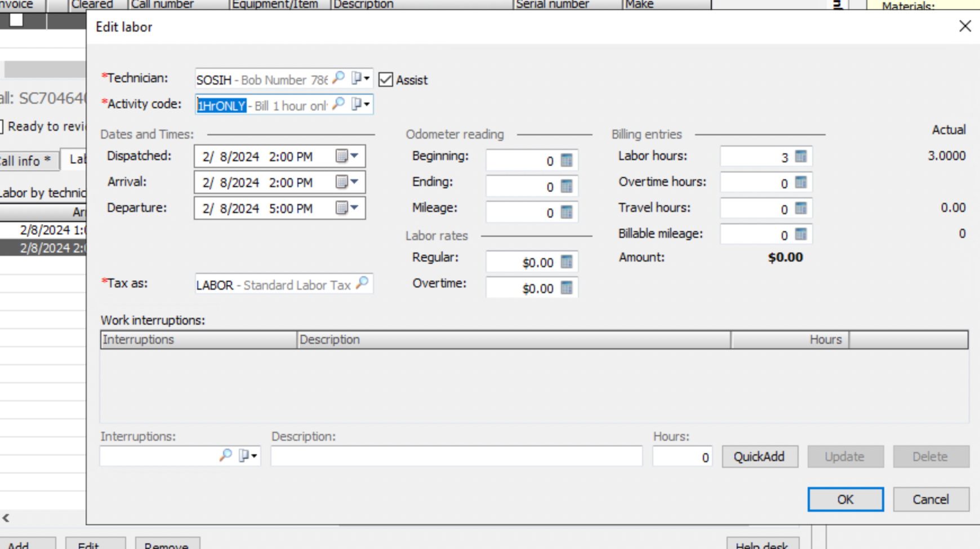980x549 pixels.
Task: Click the Hours column header
Action: (790, 339)
